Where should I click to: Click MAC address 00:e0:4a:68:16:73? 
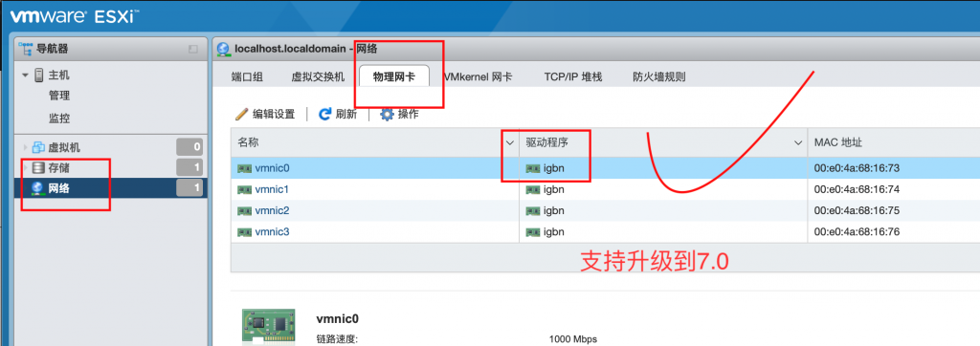[x=857, y=167]
